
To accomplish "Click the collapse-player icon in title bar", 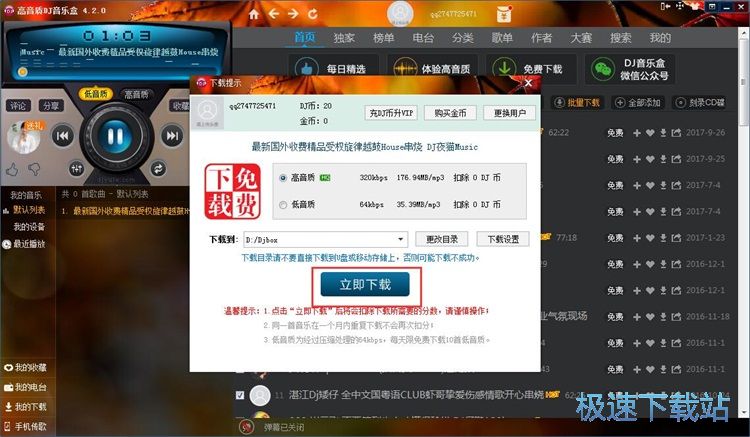I will 665,6.
